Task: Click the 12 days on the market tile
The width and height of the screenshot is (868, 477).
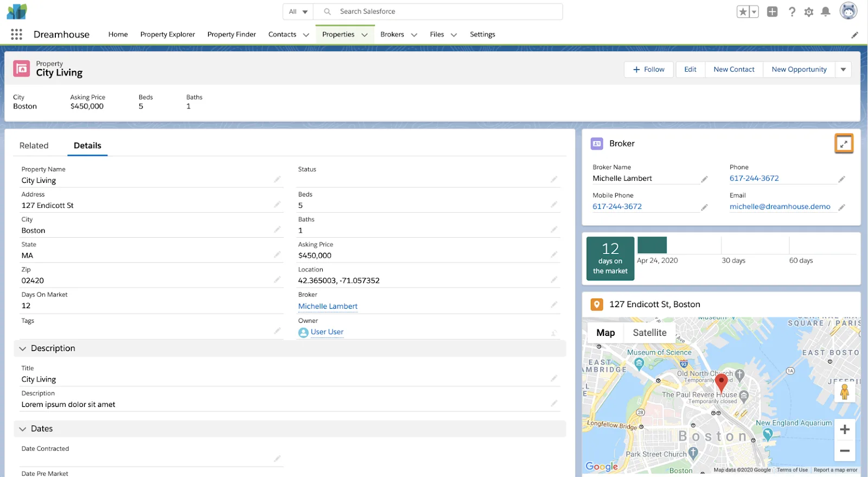Action: click(x=610, y=258)
